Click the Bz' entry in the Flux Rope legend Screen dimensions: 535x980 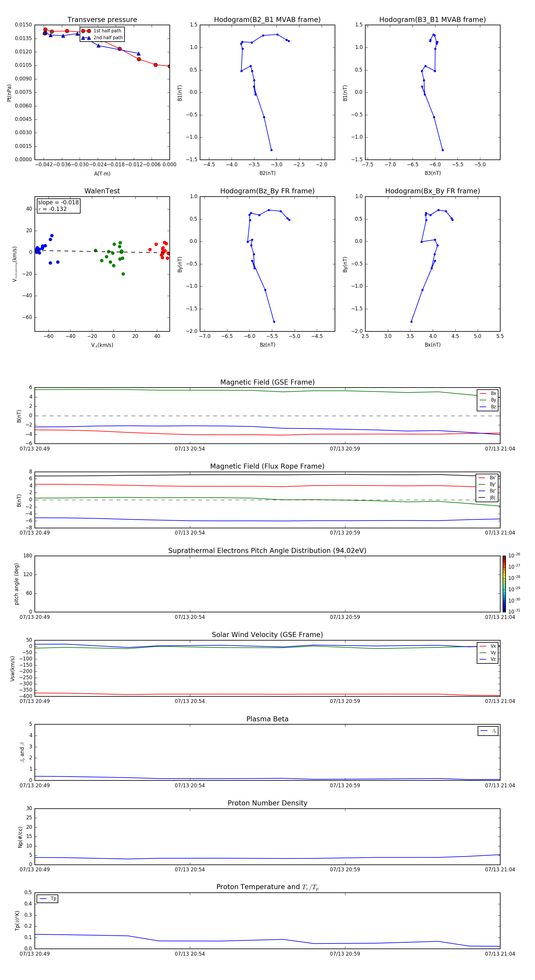point(487,491)
